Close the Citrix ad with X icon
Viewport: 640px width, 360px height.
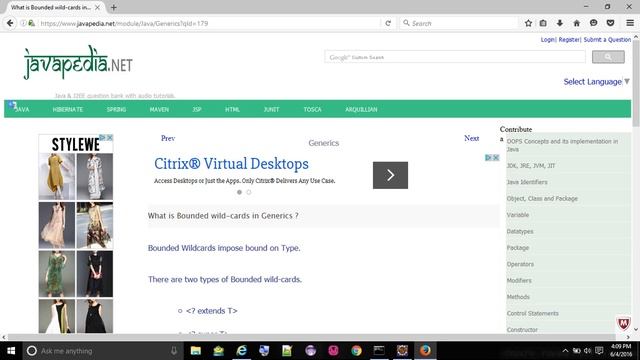pyautogui.click(x=496, y=158)
